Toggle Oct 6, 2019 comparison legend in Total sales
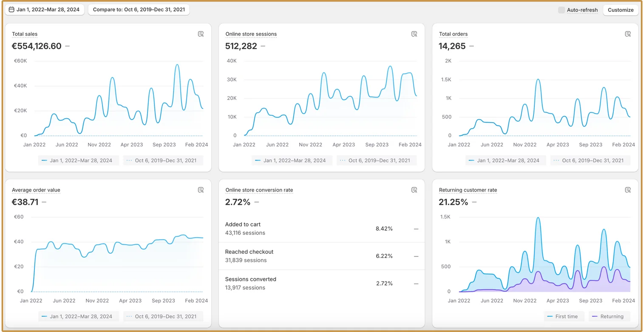Screen dimensions: 644x332 click(x=163, y=160)
